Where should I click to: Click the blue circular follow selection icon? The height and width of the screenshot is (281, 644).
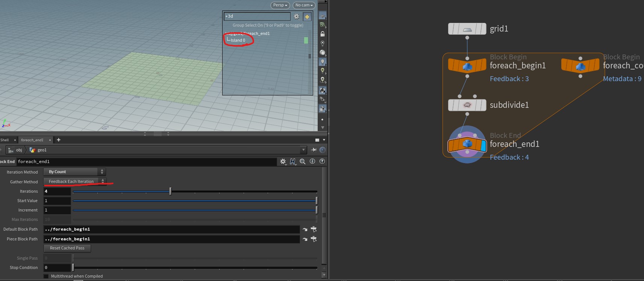(x=323, y=150)
